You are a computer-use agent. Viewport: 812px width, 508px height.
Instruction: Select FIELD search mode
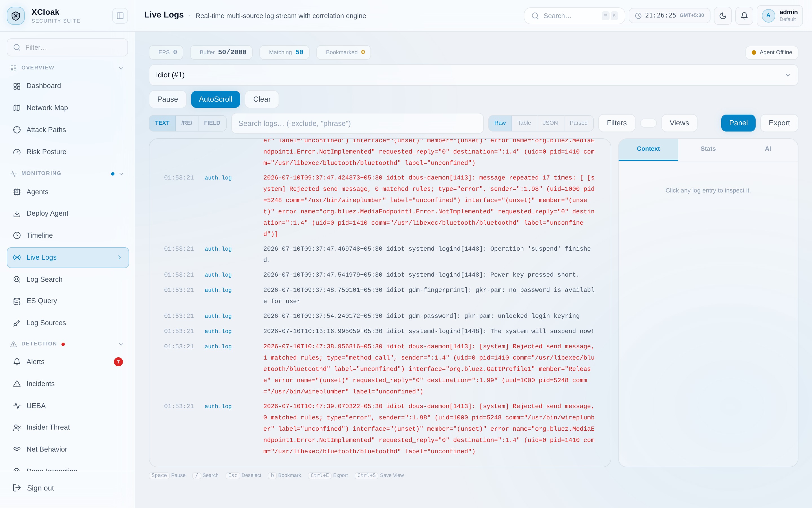tap(212, 123)
